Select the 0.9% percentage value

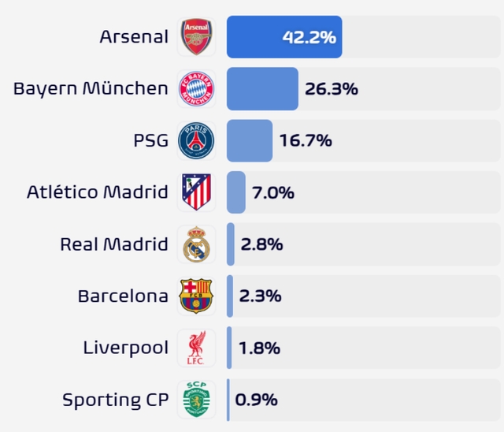point(257,400)
